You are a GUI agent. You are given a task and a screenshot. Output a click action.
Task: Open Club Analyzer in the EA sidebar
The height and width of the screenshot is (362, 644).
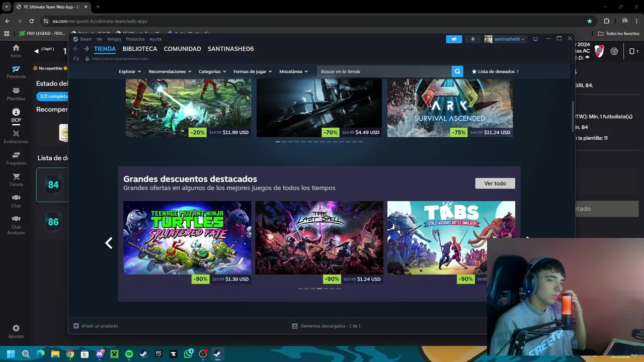pos(16,225)
